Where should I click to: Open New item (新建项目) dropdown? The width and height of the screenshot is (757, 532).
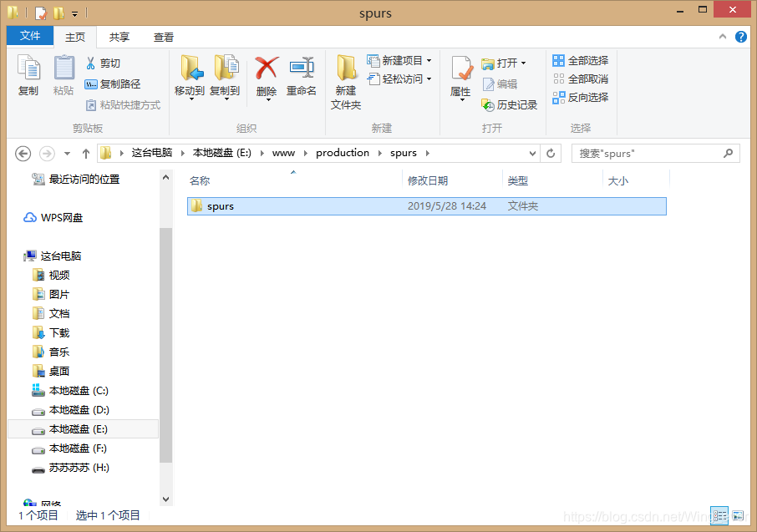399,60
